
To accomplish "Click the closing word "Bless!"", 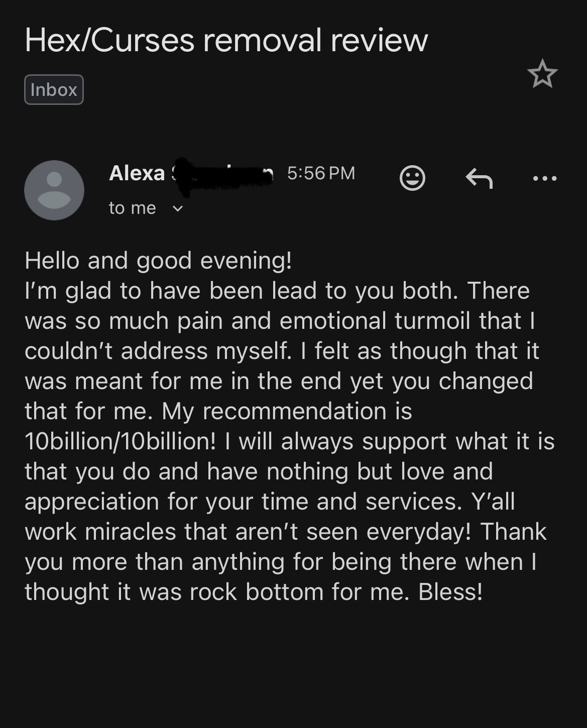I will [450, 592].
